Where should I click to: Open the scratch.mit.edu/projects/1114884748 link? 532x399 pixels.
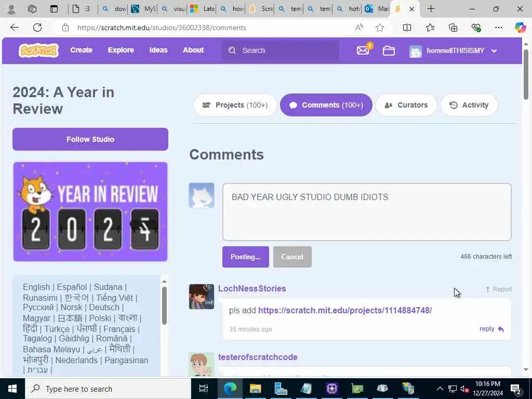tap(345, 311)
